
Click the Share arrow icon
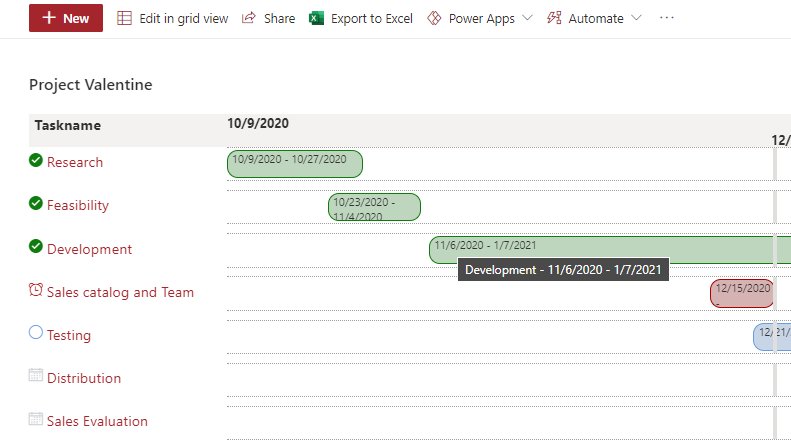pyautogui.click(x=249, y=18)
